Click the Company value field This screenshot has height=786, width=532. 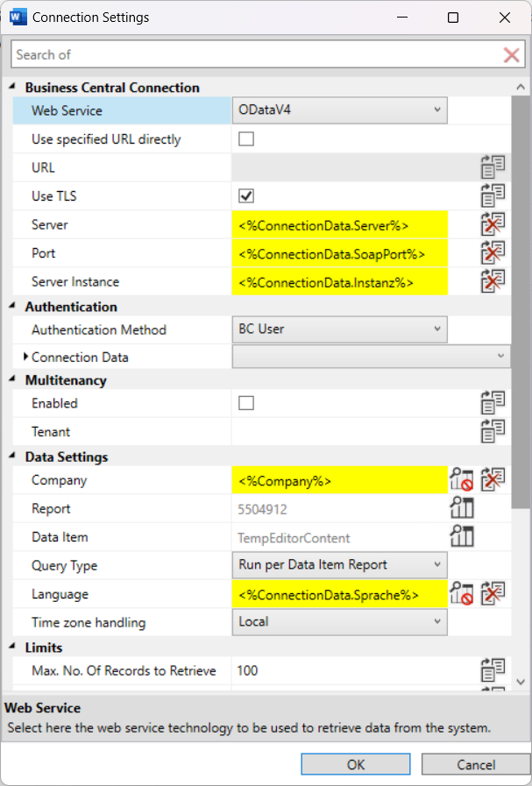click(x=339, y=480)
